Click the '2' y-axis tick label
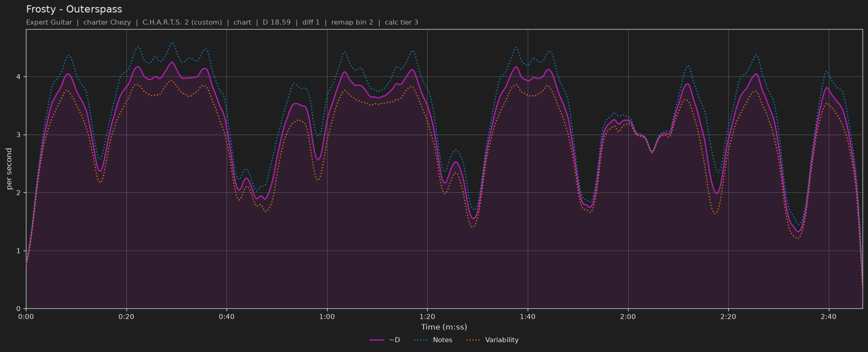 (19, 193)
